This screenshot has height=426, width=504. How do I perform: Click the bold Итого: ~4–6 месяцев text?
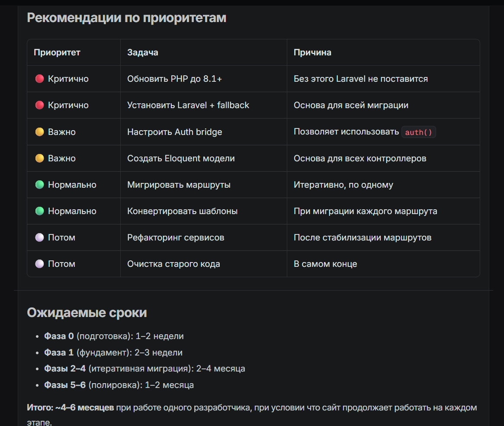71,408
